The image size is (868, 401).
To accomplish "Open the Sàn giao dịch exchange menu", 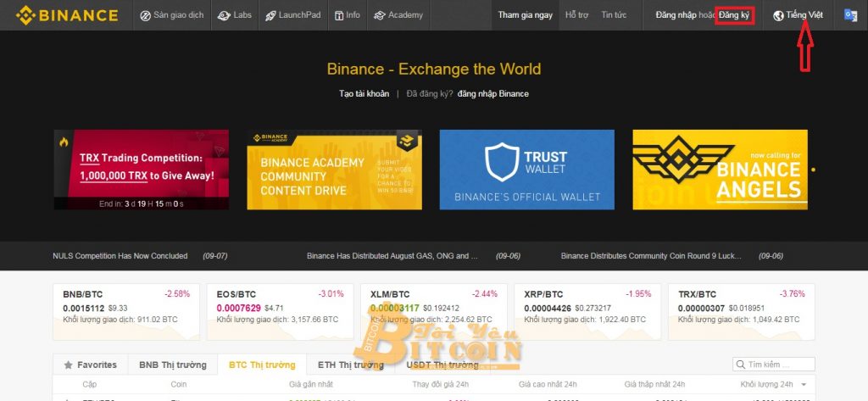I will 171,15.
